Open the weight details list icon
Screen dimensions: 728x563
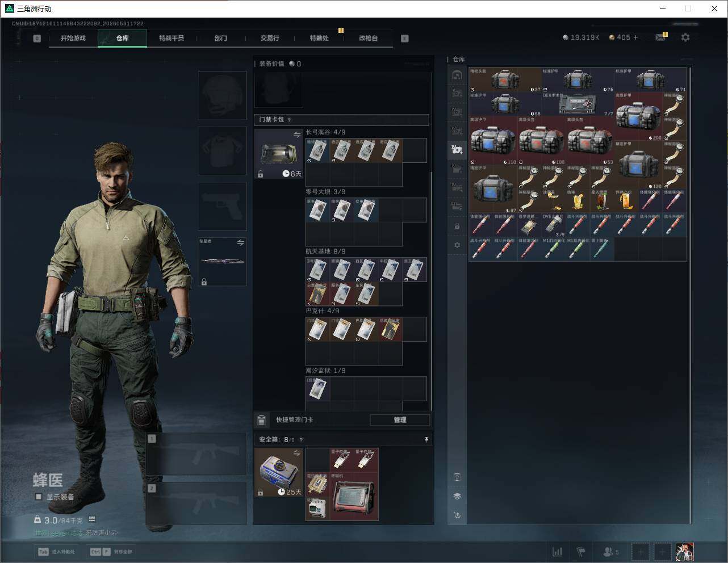point(92,519)
